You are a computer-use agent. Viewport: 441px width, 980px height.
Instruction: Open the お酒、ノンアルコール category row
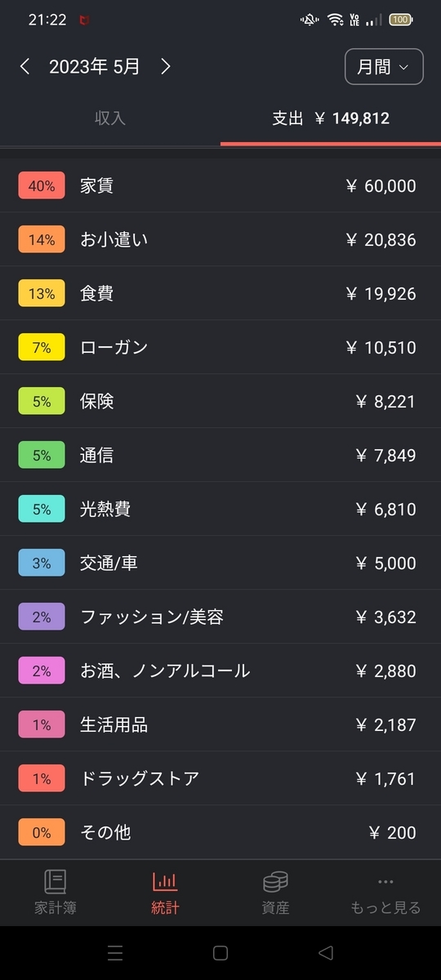[x=220, y=671]
